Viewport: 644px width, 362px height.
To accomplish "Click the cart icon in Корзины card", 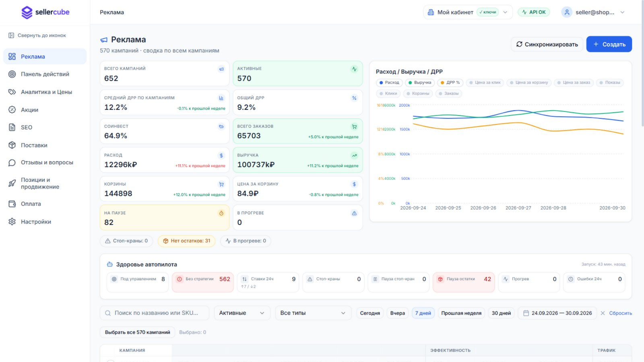I will [x=221, y=185].
